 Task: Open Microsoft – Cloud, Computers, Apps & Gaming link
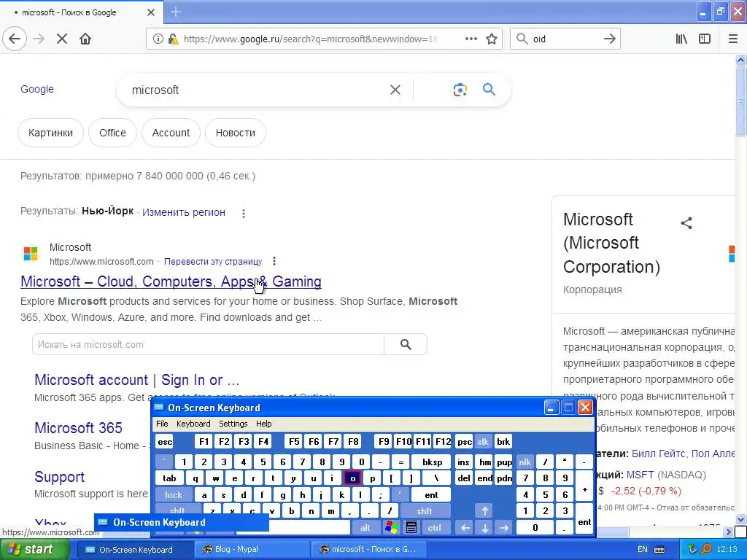(x=171, y=281)
